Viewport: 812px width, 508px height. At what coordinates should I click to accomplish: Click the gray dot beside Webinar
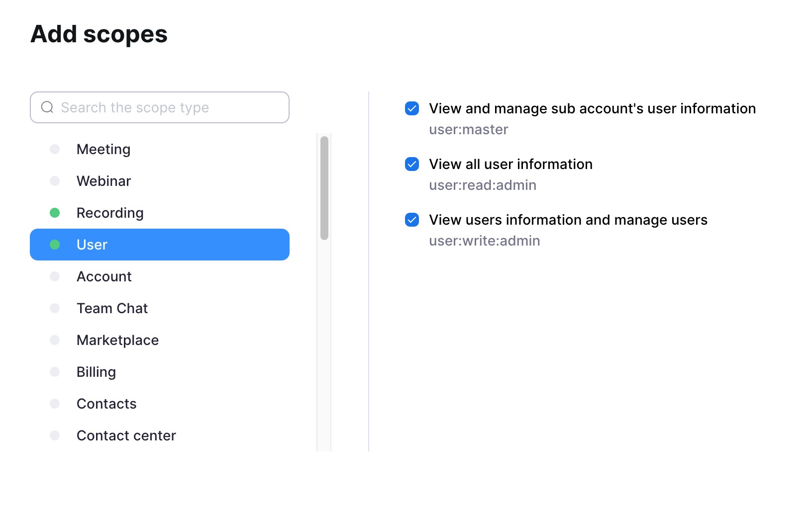pyautogui.click(x=55, y=181)
